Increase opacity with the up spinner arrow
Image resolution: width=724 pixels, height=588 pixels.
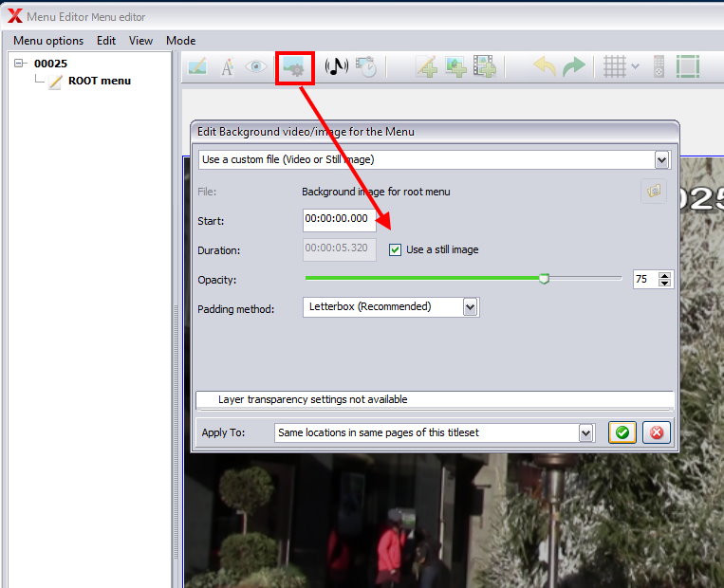click(x=664, y=276)
